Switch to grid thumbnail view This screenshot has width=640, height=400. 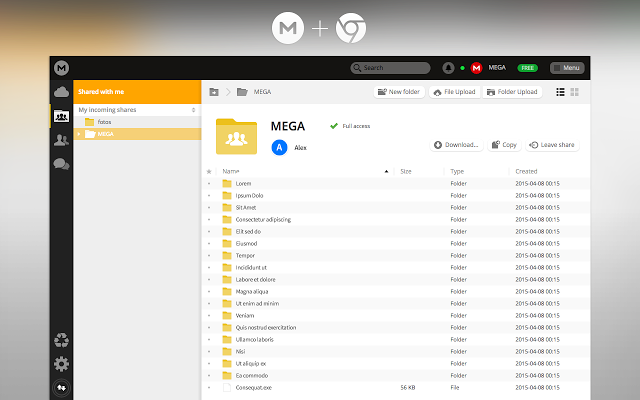click(x=574, y=92)
